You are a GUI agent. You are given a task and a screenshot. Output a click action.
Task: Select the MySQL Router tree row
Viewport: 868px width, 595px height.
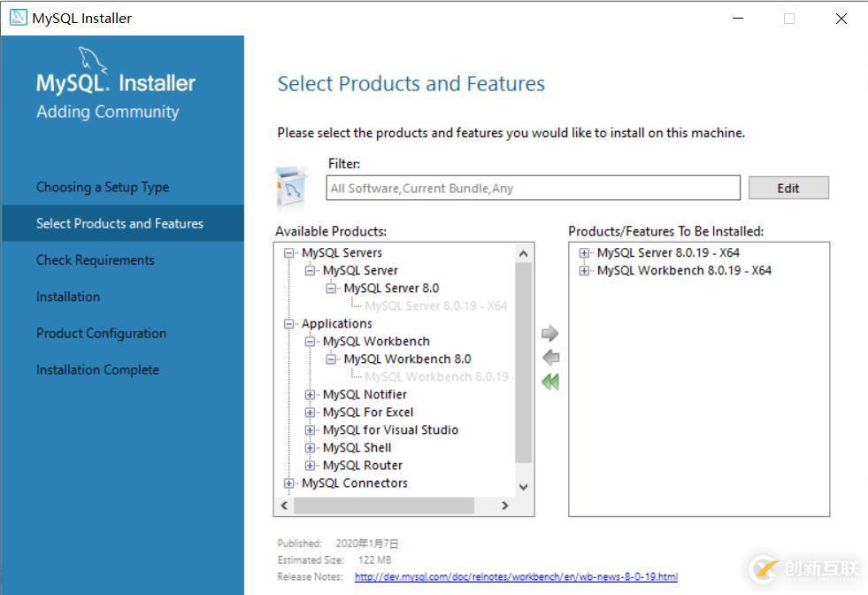click(363, 466)
